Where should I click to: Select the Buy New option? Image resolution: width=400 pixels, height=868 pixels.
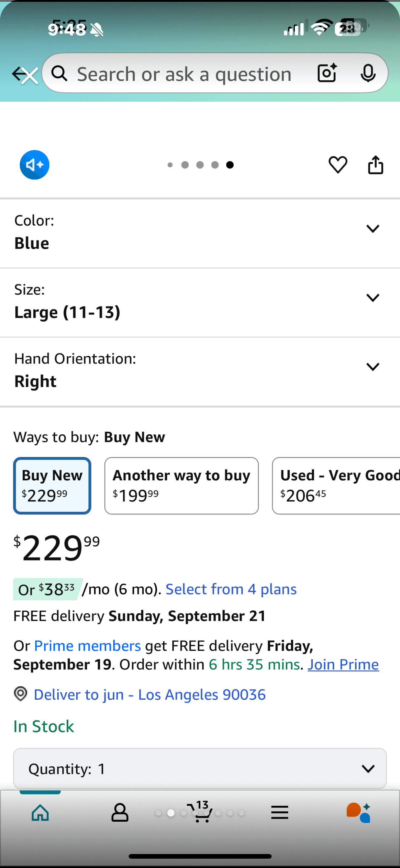click(52, 485)
